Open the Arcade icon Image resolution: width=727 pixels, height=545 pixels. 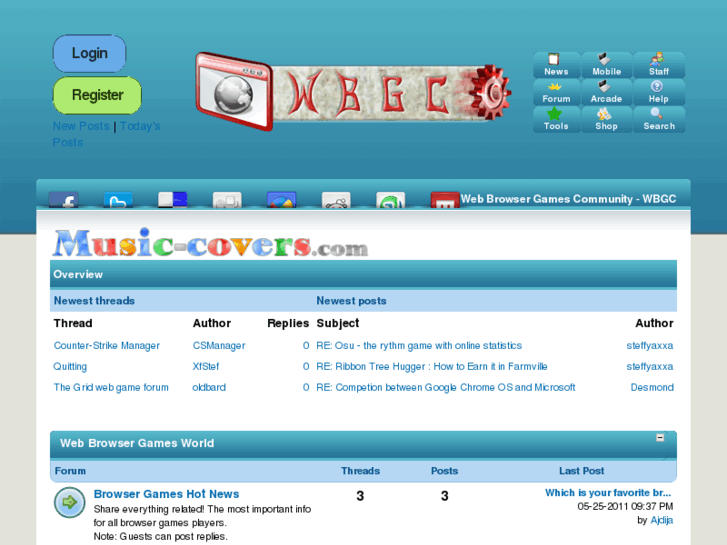[606, 92]
